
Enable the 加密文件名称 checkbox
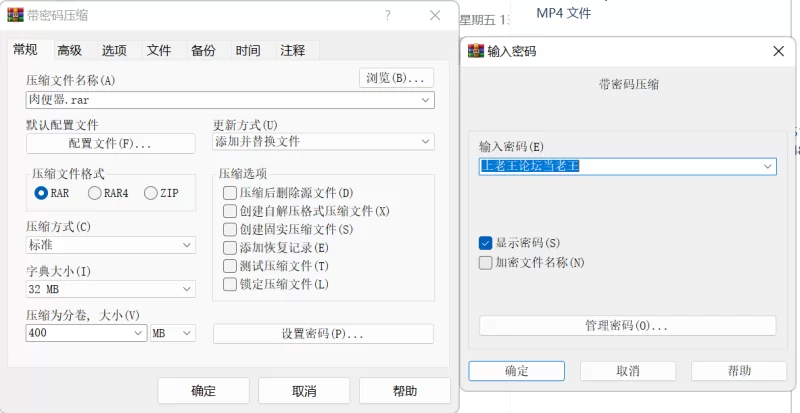point(485,263)
